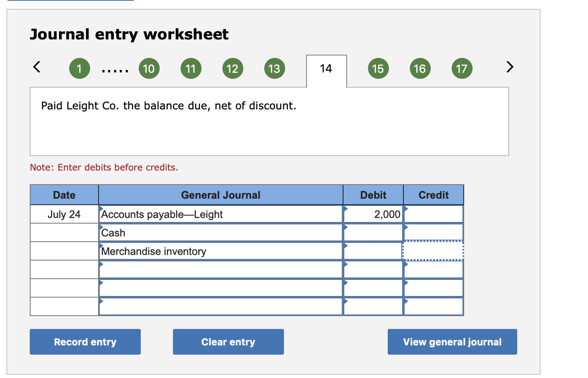Image resolution: width=588 pixels, height=378 pixels.
Task: Click the right navigation arrow
Action: [509, 68]
